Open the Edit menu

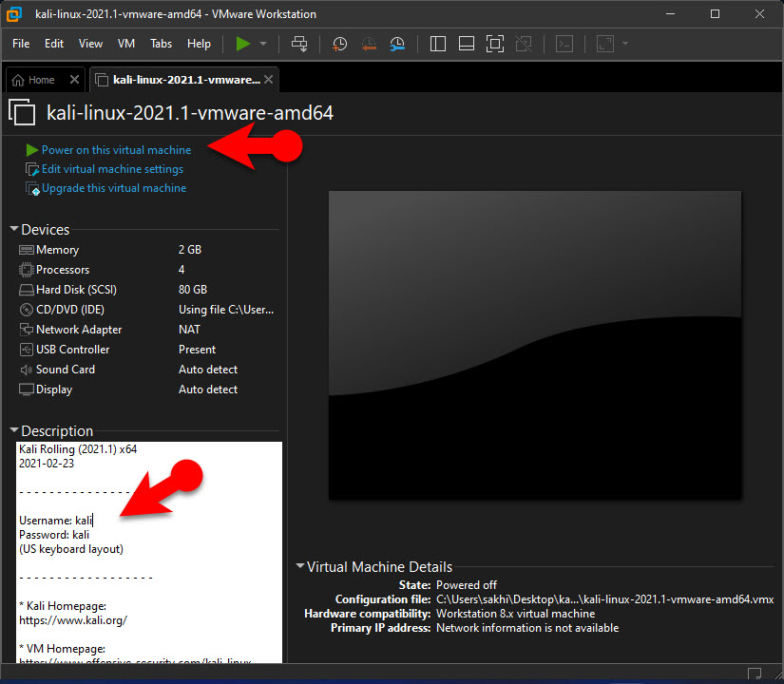coord(54,44)
